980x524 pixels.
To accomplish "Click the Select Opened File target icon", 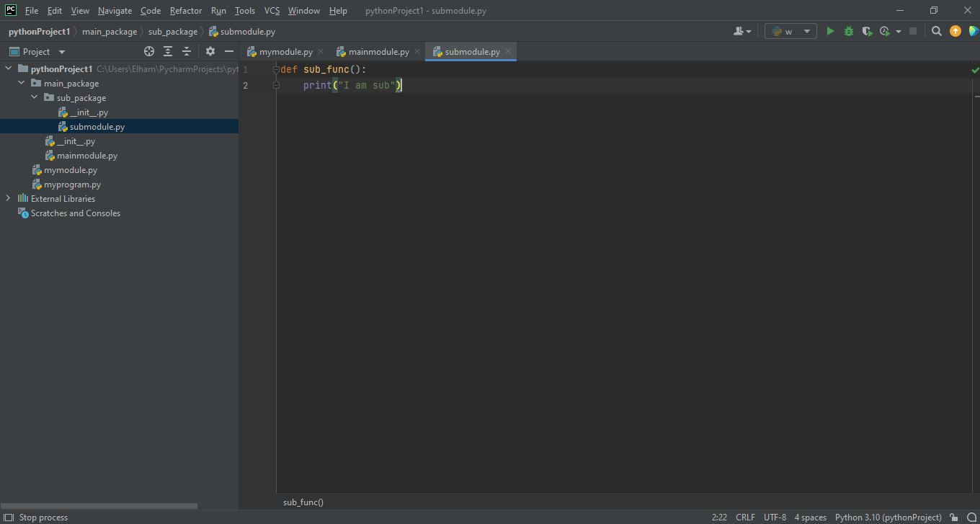I will click(149, 51).
